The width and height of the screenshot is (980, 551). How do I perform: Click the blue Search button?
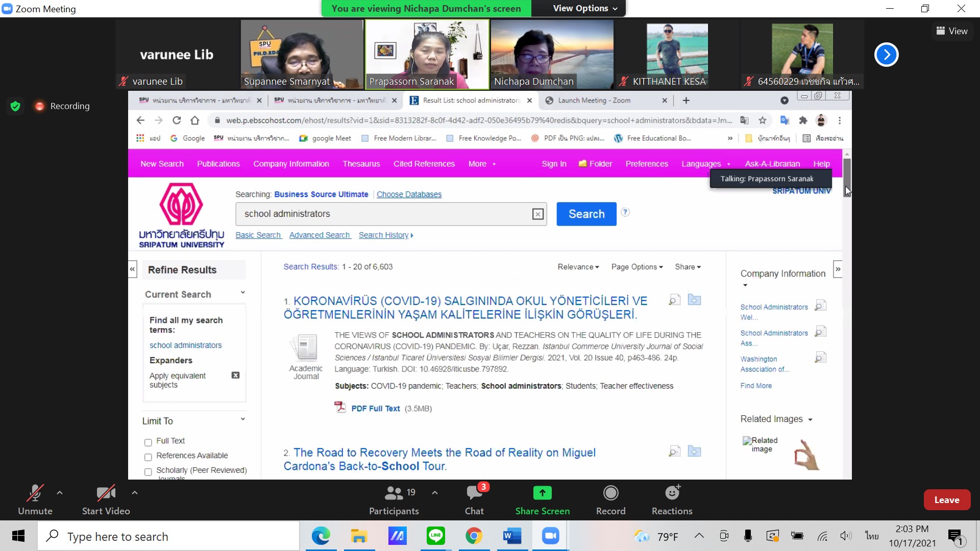click(586, 214)
